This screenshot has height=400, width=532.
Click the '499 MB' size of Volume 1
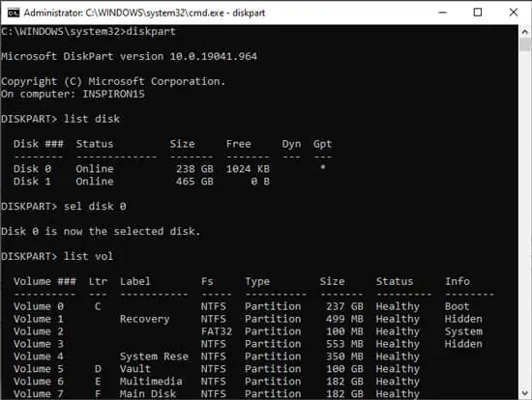coord(344,319)
